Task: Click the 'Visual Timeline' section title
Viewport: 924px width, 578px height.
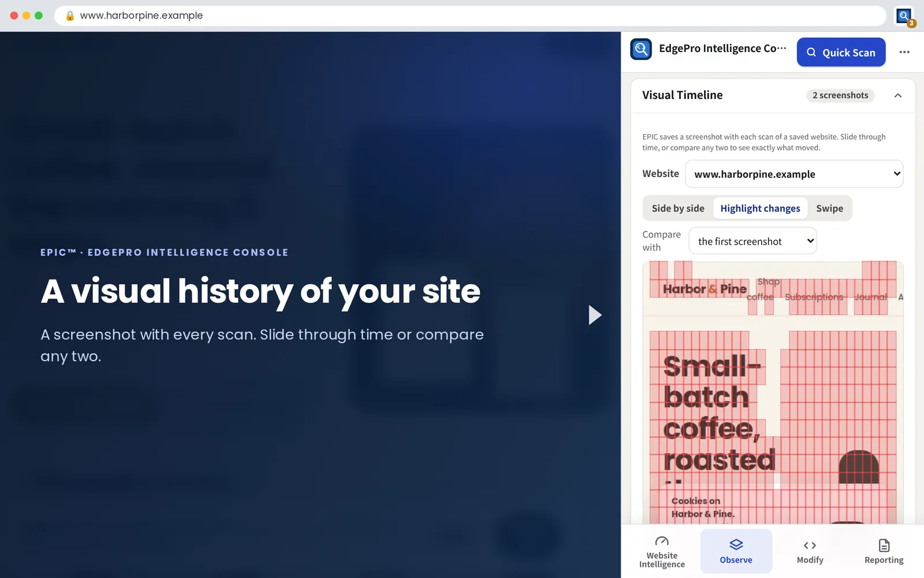Action: coord(682,95)
